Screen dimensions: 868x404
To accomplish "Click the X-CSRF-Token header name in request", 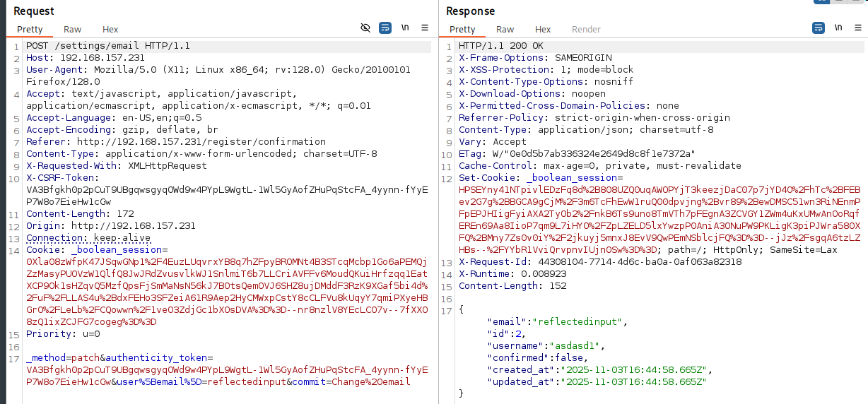I will (59, 177).
